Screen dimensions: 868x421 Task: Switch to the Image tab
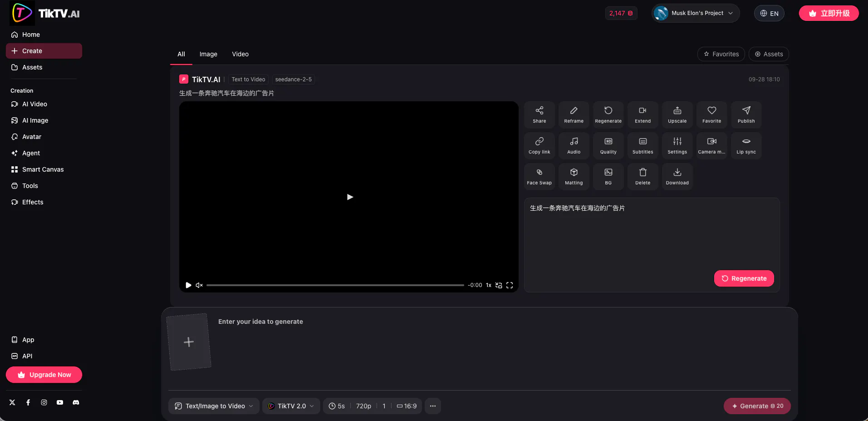point(208,54)
